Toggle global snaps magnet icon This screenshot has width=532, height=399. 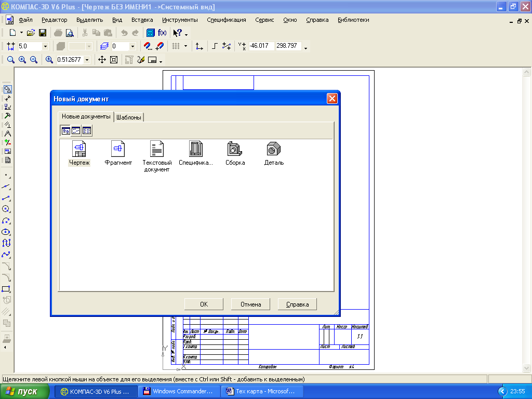(x=148, y=46)
